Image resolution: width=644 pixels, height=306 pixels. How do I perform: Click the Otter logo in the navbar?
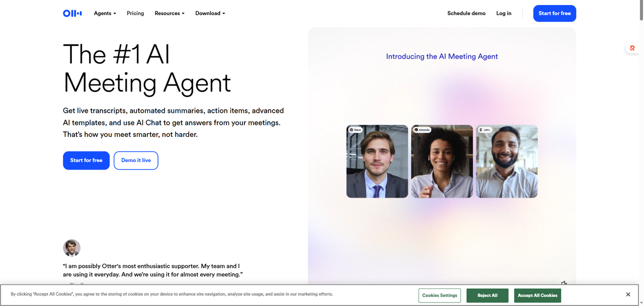(x=72, y=13)
